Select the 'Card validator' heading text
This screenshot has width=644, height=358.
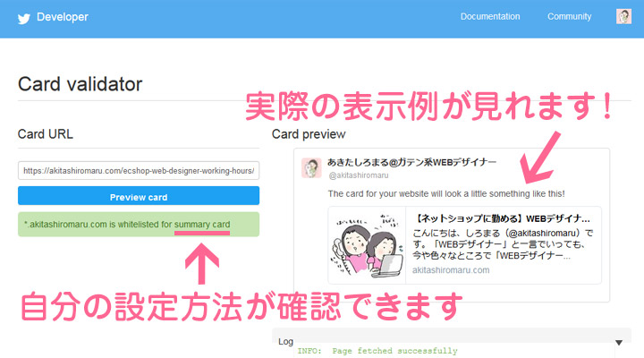coord(80,84)
